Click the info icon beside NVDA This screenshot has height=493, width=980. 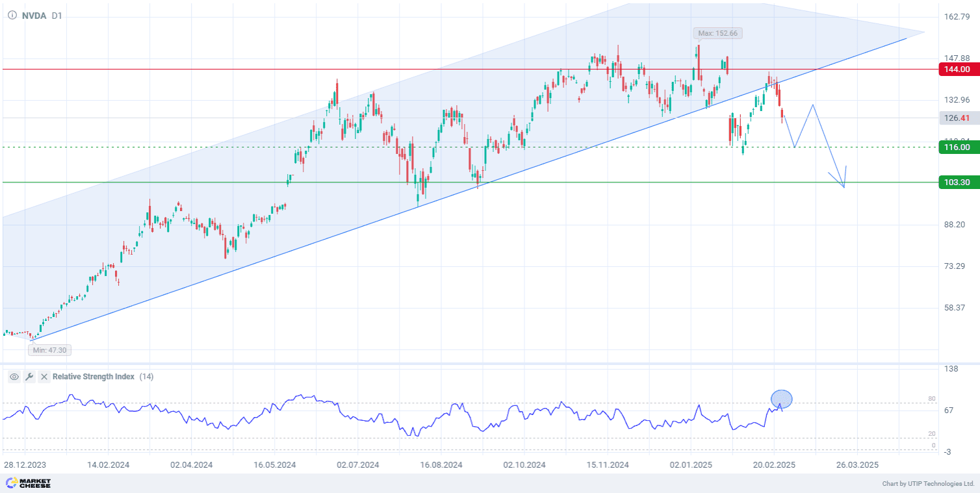pos(12,16)
